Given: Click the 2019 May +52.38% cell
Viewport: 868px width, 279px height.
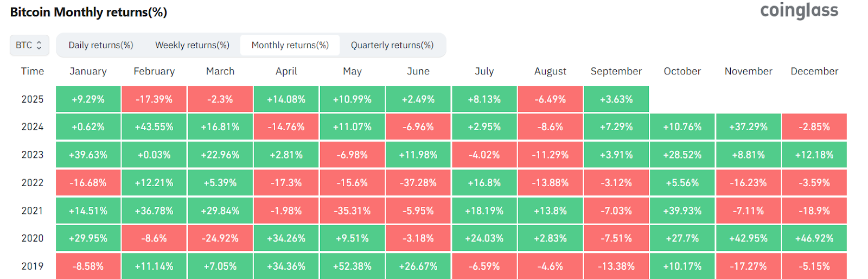Looking at the screenshot, I should click(x=352, y=266).
